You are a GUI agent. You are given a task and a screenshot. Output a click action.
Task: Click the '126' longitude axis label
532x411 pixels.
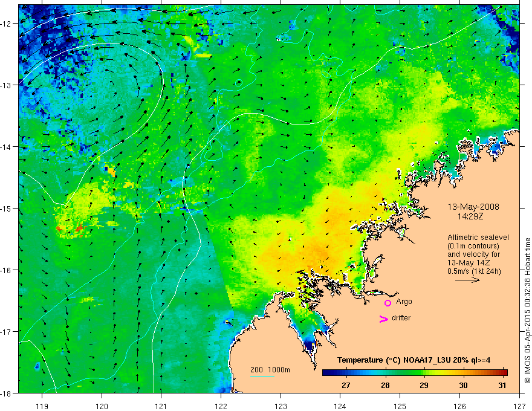(x=459, y=406)
